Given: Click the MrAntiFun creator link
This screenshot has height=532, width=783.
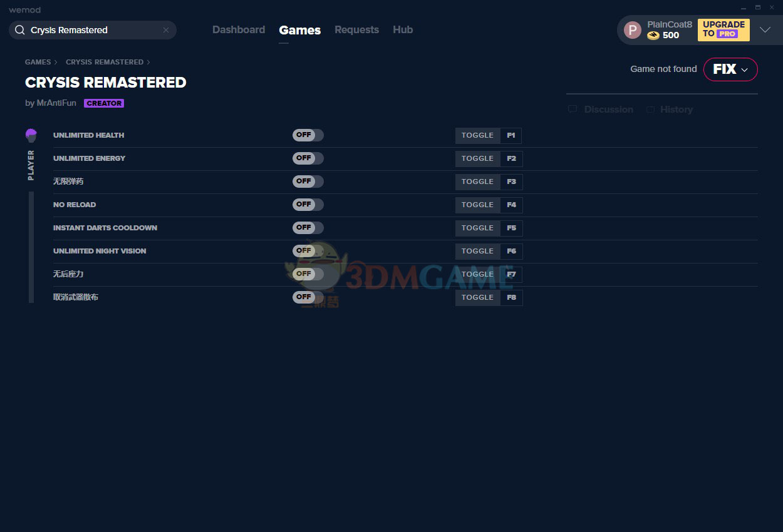Looking at the screenshot, I should pyautogui.click(x=56, y=103).
